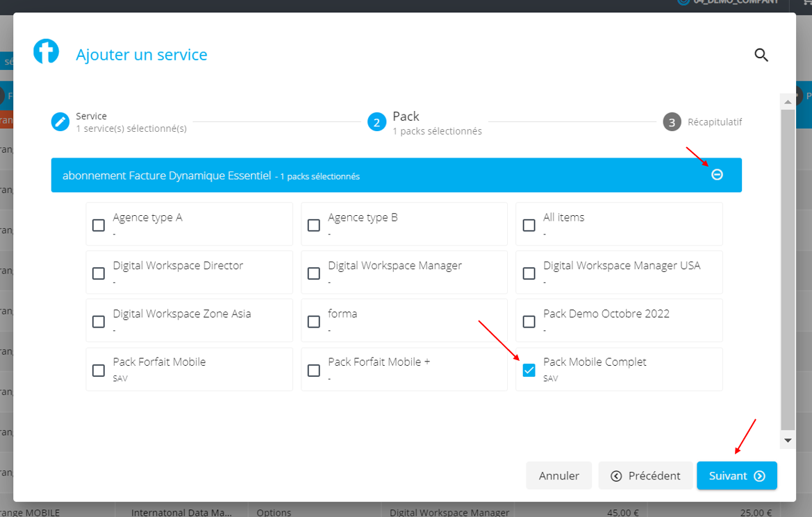Click the step 3 Récapitulatif circle icon
Image resolution: width=812 pixels, height=517 pixels.
coord(671,122)
